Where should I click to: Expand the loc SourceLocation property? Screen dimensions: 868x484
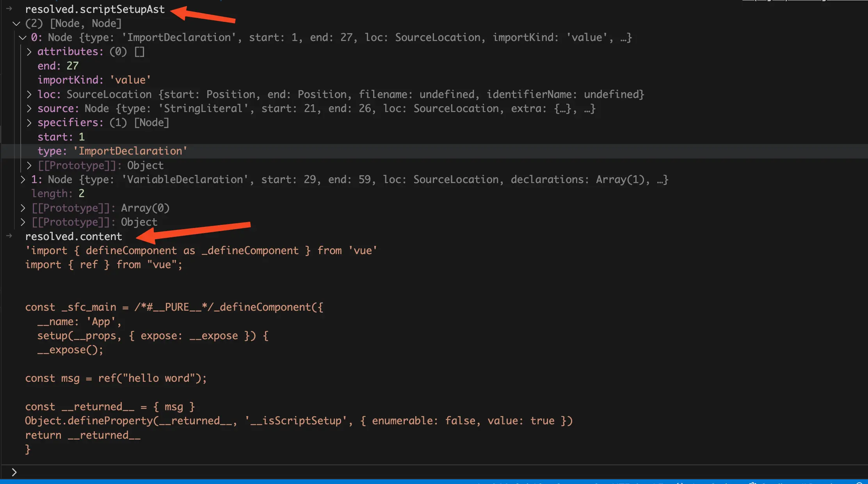tap(29, 94)
